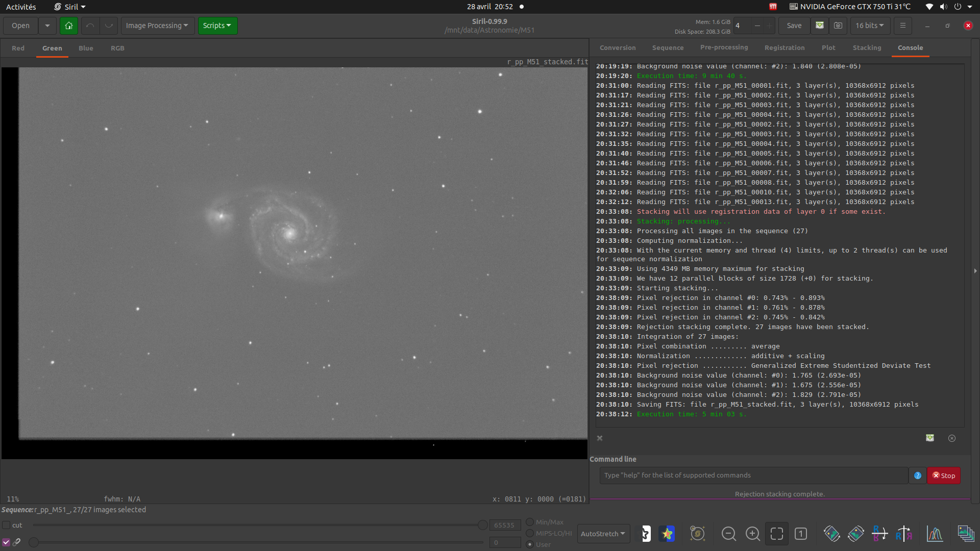
Task: Open the AutoStretch display mode dropdown
Action: click(x=603, y=534)
